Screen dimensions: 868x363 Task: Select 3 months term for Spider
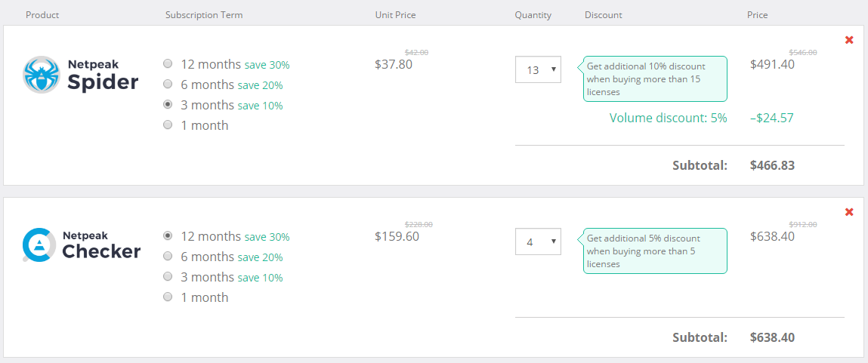pos(168,105)
